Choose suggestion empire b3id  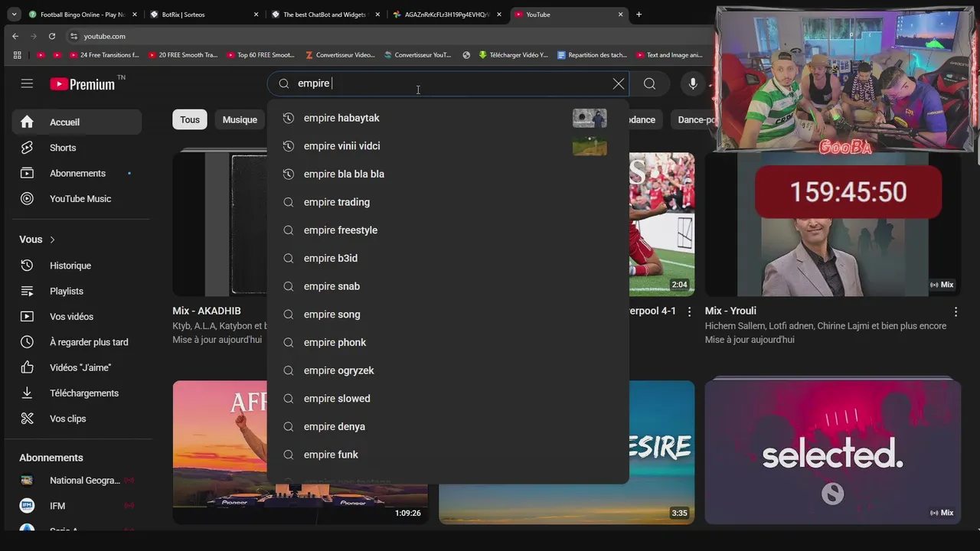coord(448,258)
